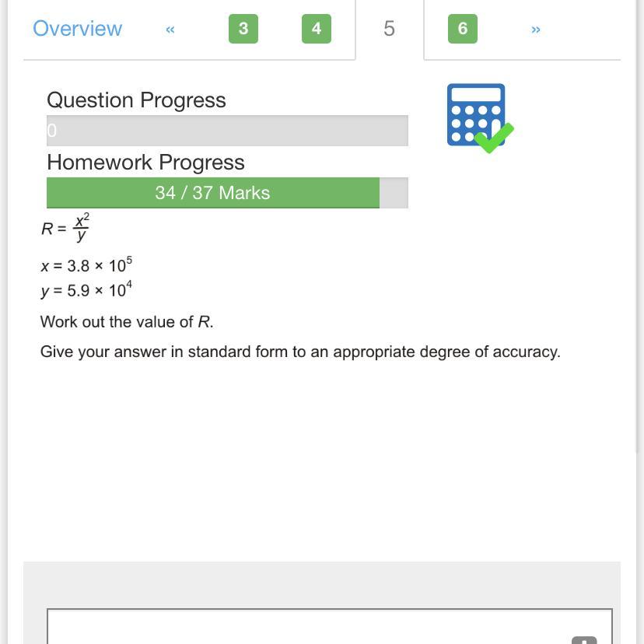Open the Overview page link
The height and width of the screenshot is (644, 644).
(77, 28)
